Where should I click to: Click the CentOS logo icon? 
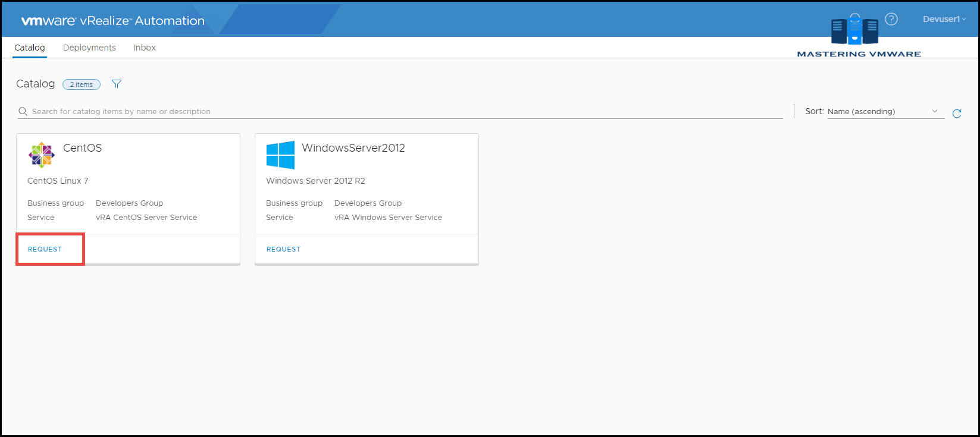click(x=41, y=155)
